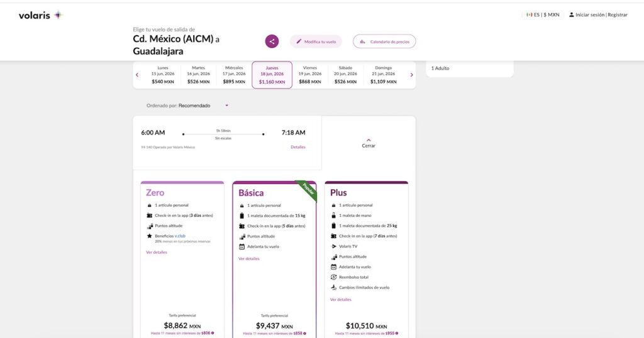The image size is (644, 338).
Task: Click the user profile icon near Iniciar sesión
Action: tap(571, 15)
